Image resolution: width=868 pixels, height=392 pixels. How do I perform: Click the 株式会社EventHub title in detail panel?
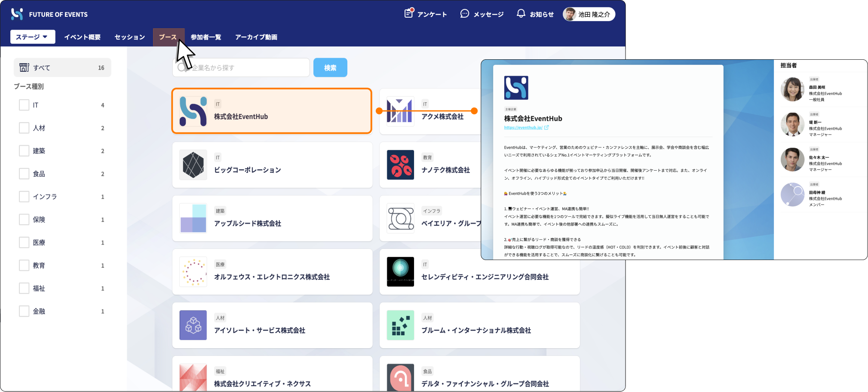click(x=533, y=119)
